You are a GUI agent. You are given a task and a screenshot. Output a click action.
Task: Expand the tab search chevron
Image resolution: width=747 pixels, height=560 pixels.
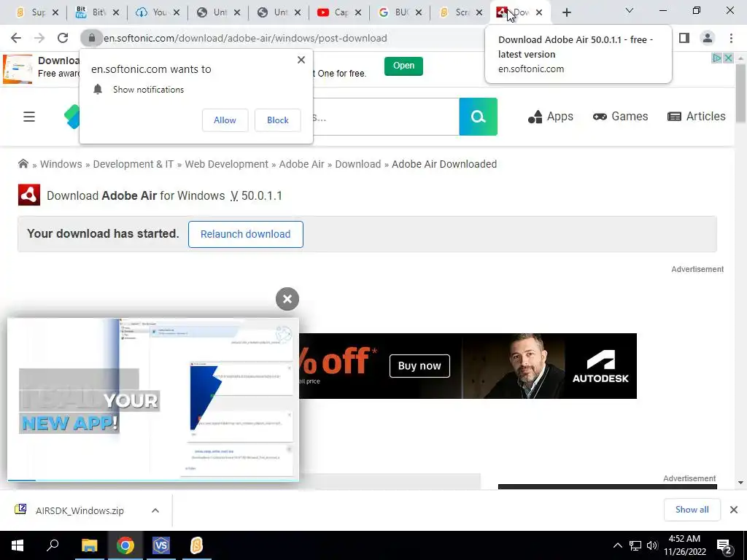point(630,10)
